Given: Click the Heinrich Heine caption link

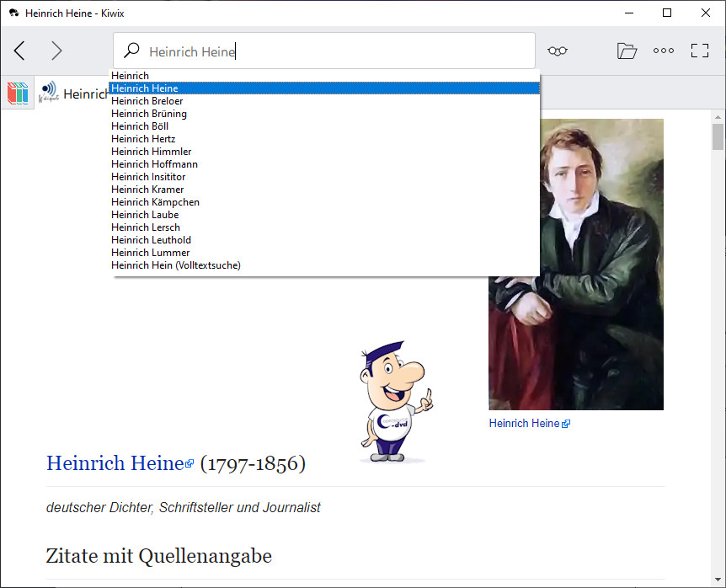Looking at the screenshot, I should tap(524, 423).
